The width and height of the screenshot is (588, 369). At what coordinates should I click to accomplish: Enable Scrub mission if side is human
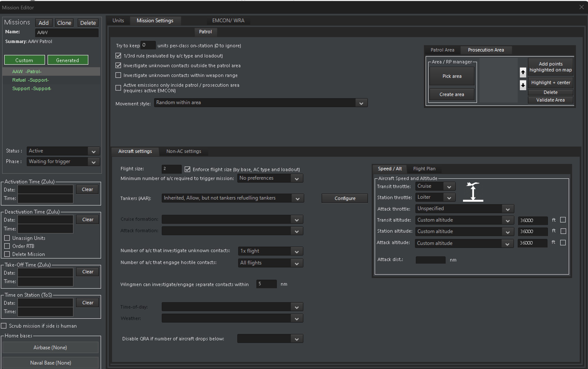(x=4, y=326)
